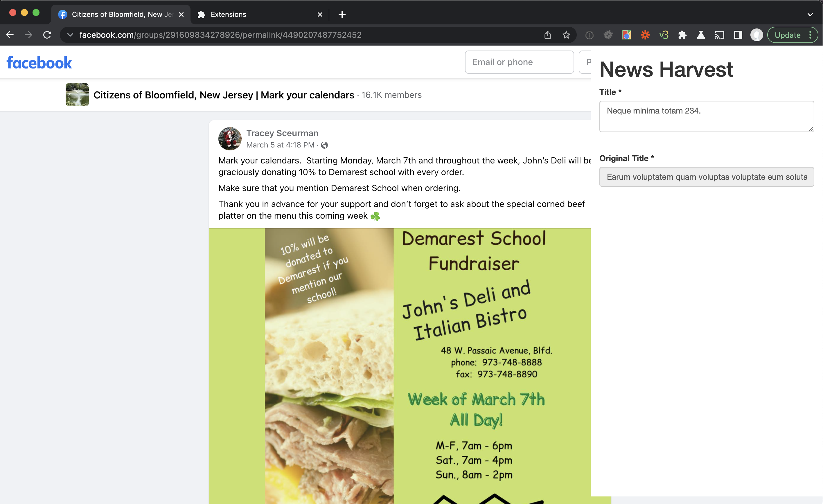Screen dimensions: 823x504
Task: Click the March 5 post timestamp
Action: point(280,145)
